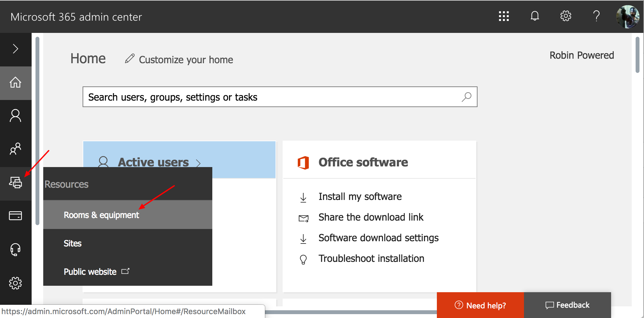Open the Active users card title
644x318 pixels.
point(153,162)
